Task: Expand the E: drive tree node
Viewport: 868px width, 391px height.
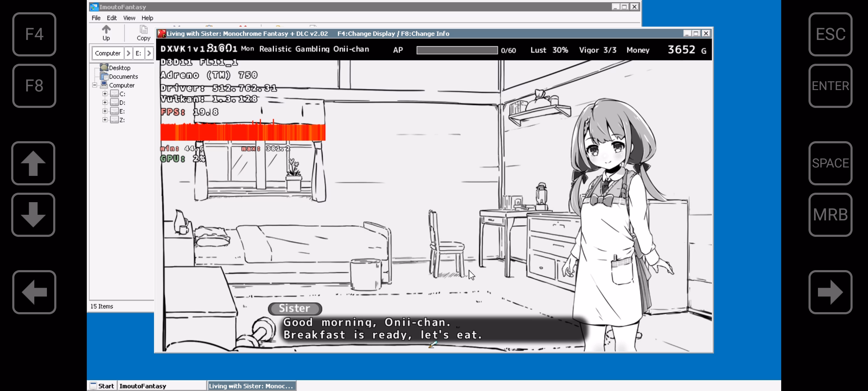Action: tap(105, 111)
